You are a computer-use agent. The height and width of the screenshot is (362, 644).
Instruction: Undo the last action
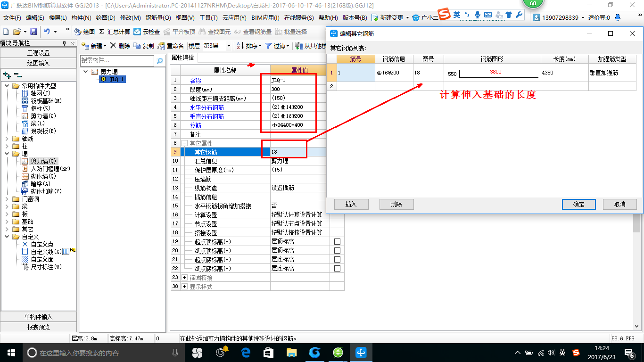(47, 32)
